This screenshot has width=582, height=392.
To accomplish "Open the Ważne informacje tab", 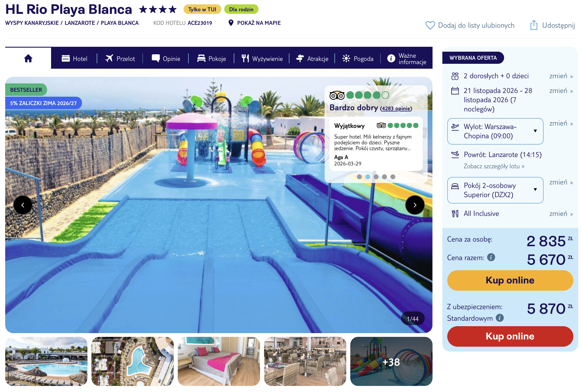I will (x=407, y=59).
